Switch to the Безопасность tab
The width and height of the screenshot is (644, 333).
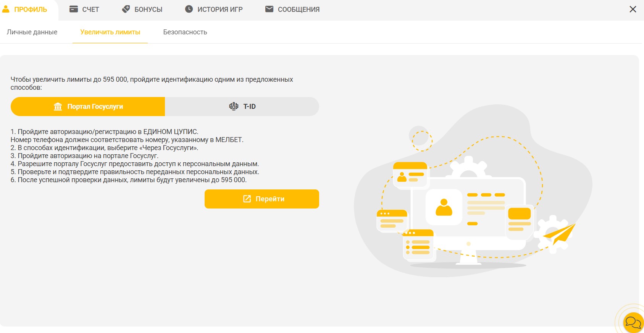[185, 32]
